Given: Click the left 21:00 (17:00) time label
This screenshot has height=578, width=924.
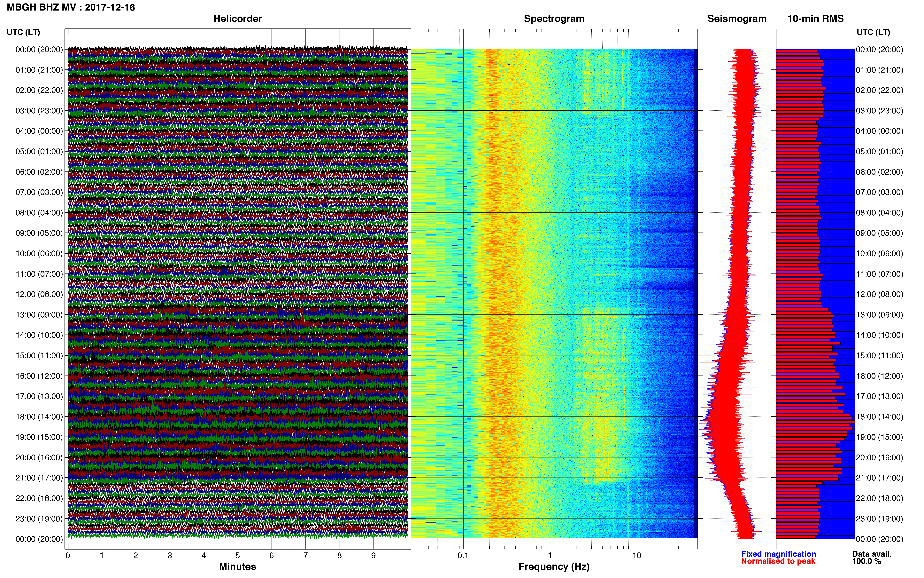Looking at the screenshot, I should 39,478.
